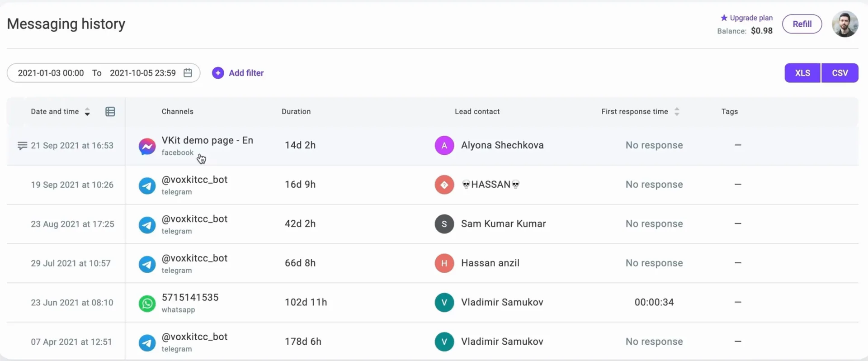Click the 5715141535 channel name

pos(190,297)
